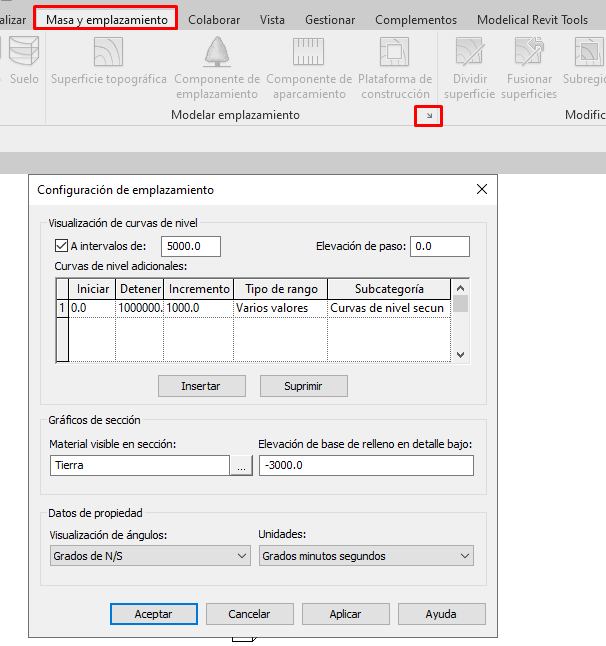
Task: Open the Varios valores range type cell
Action: point(281,308)
